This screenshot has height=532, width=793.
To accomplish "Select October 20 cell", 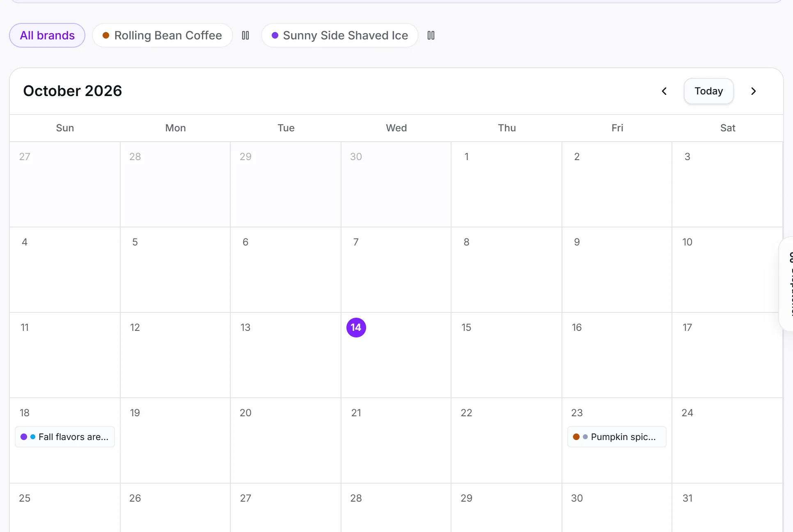I will [x=286, y=440].
